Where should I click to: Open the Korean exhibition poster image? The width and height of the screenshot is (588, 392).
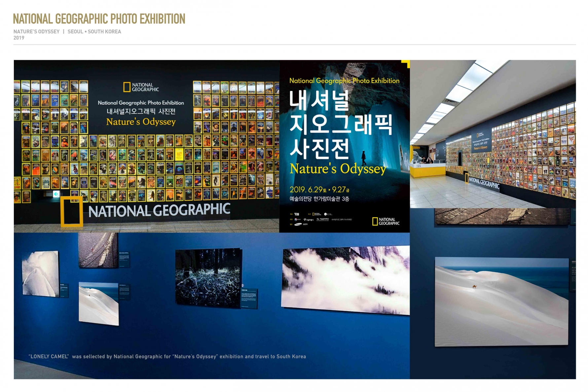(345, 146)
